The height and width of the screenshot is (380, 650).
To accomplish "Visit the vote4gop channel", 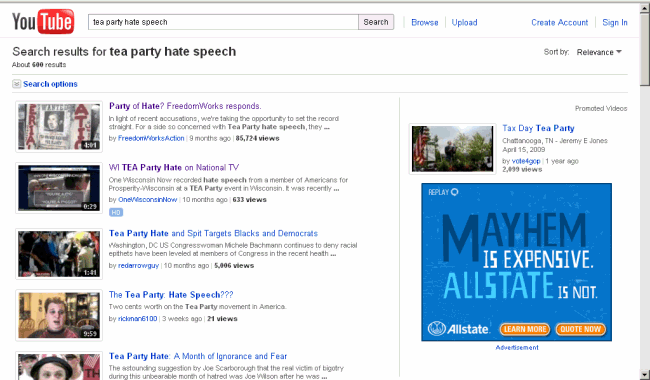I will pyautogui.click(x=526, y=161).
